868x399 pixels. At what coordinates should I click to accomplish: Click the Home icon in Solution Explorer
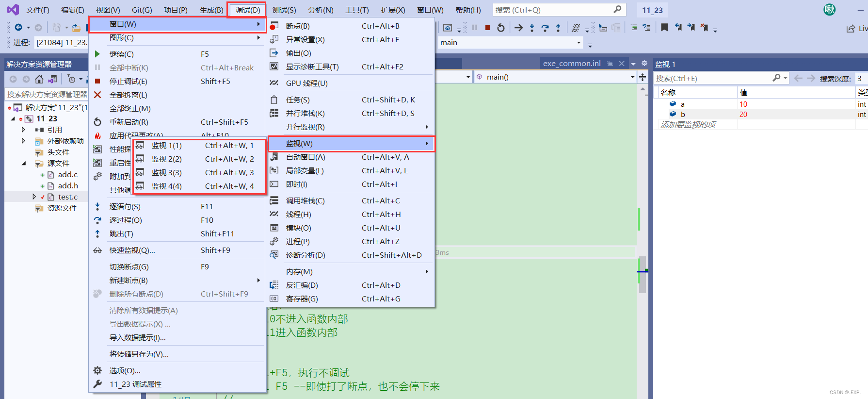[x=39, y=79]
